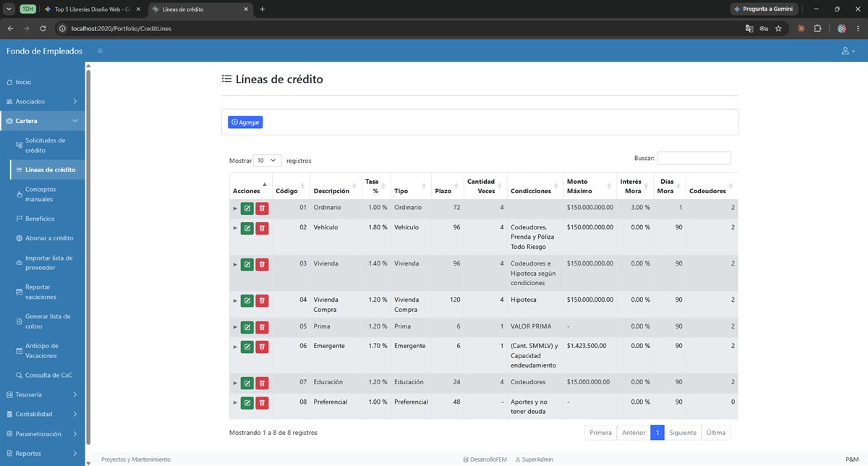Screen dimensions: 868x466
Task: Open Anticipo de Vacaciones page
Action: tap(47, 351)
